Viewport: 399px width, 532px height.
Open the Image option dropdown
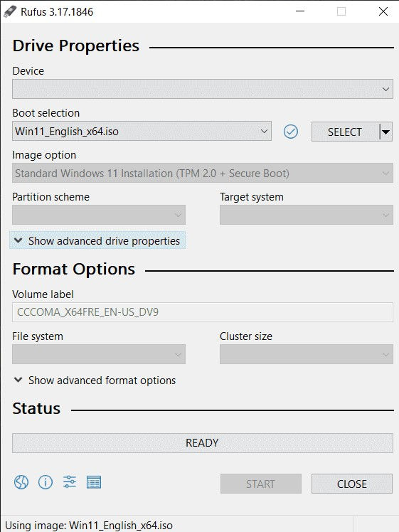tap(203, 174)
